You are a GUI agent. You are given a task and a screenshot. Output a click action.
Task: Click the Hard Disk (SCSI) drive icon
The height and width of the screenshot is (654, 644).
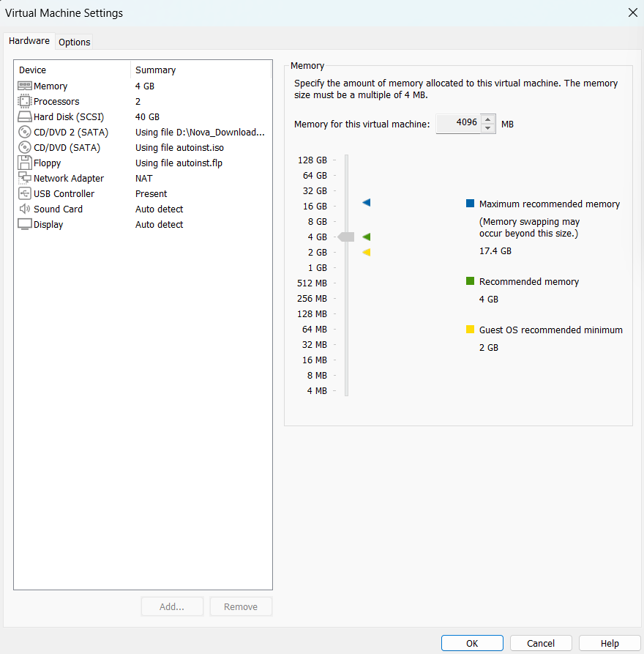[x=25, y=116]
